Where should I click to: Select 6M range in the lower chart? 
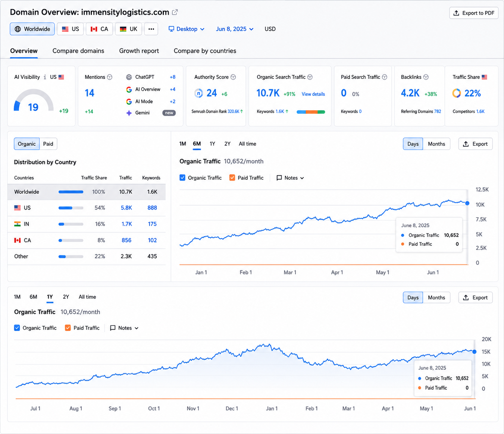tap(34, 297)
